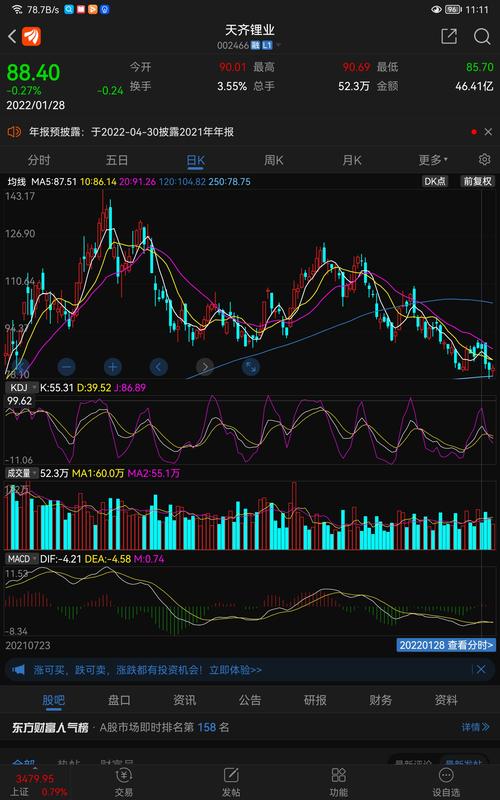
Task: Tap the 金额 46.41亿 value
Action: [474, 86]
